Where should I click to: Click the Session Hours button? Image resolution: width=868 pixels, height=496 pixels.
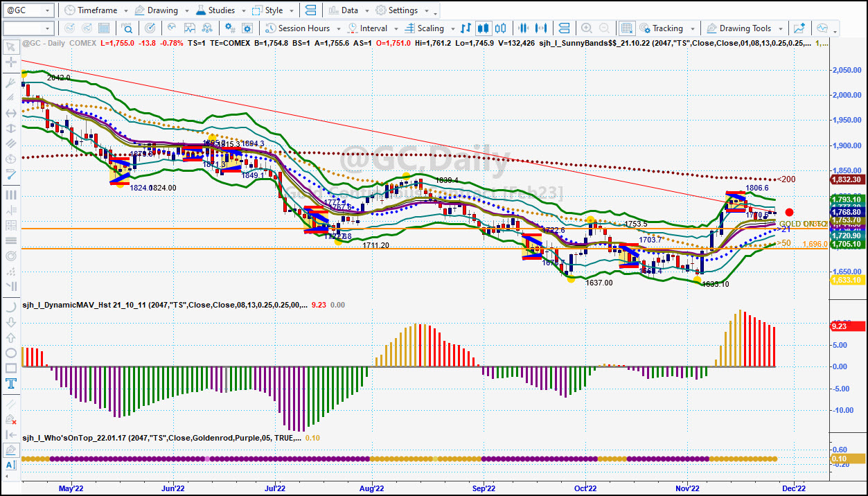[x=296, y=28]
